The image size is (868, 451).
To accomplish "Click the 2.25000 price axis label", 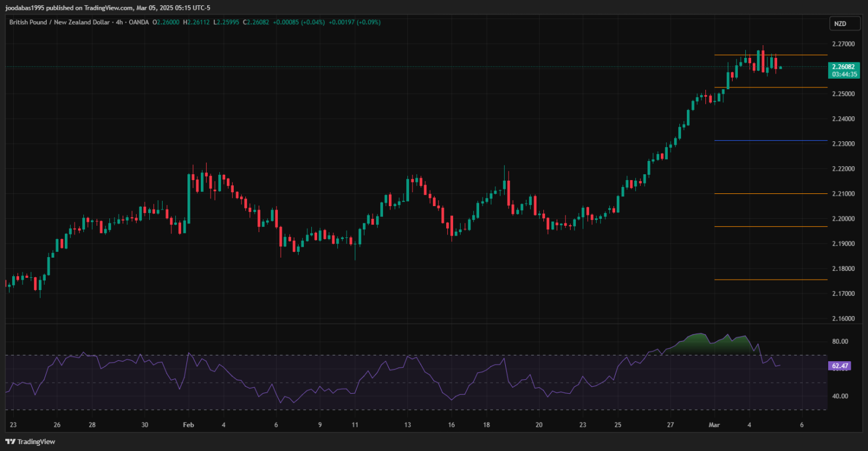I will click(844, 94).
